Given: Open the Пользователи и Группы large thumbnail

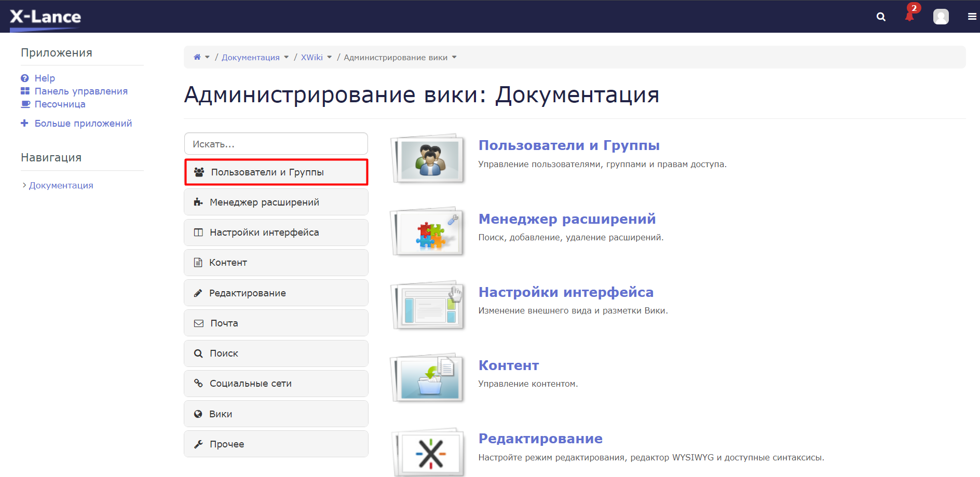Looking at the screenshot, I should [428, 158].
